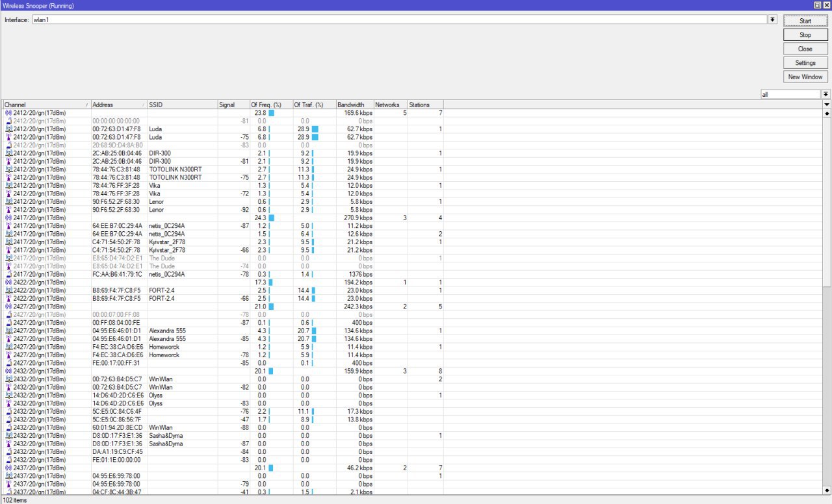Click the tower icon in the Sasha&Dyma row with signal -87
Screen dimensions: 832x504
[x=8, y=444]
